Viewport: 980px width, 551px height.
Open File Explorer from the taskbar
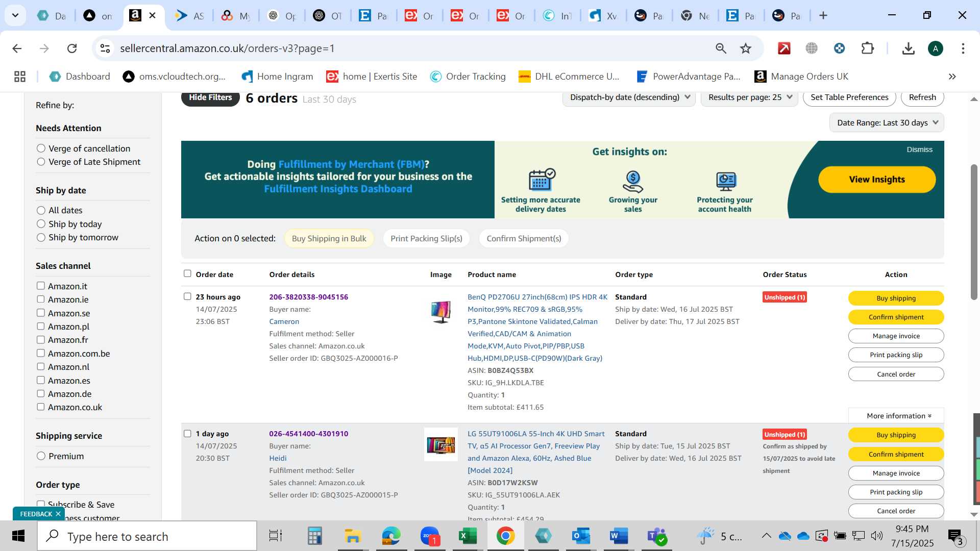point(352,536)
